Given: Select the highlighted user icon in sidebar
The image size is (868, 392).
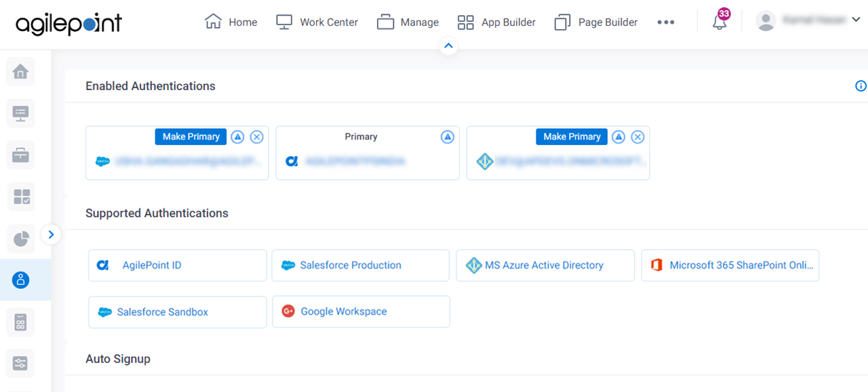Looking at the screenshot, I should (x=20, y=279).
